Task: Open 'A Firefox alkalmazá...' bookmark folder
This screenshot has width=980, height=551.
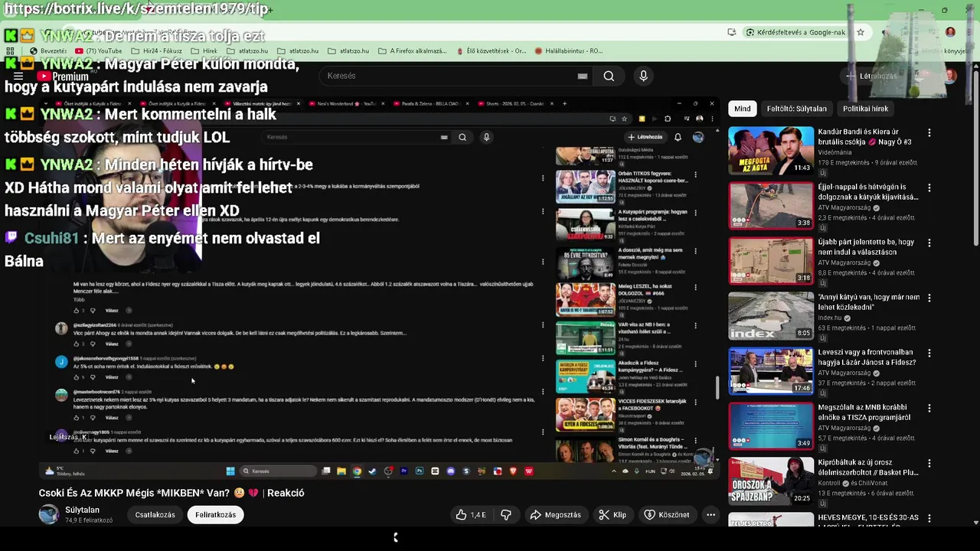Action: click(412, 51)
